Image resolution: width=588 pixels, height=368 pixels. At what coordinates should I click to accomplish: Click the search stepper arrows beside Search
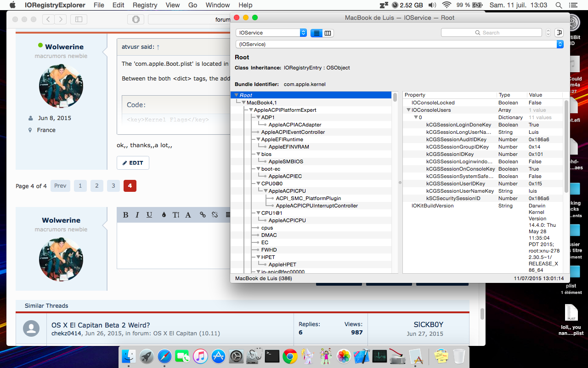tap(548, 33)
